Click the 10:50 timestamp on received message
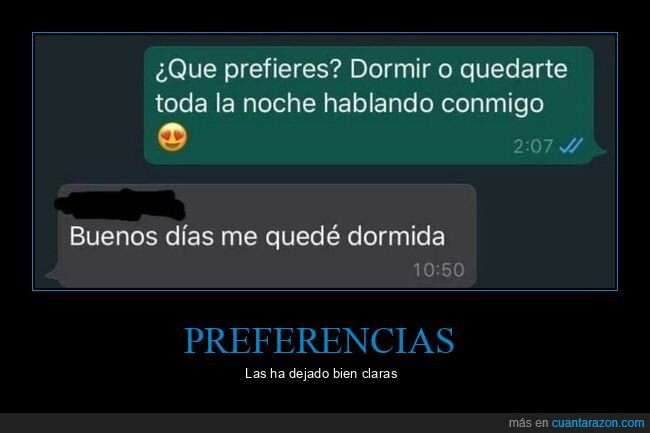 pyautogui.click(x=438, y=270)
